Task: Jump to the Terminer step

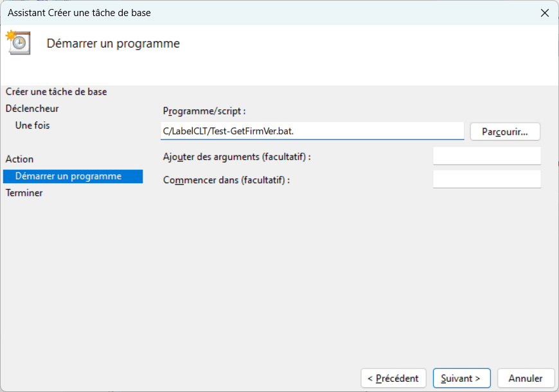Action: tap(24, 193)
